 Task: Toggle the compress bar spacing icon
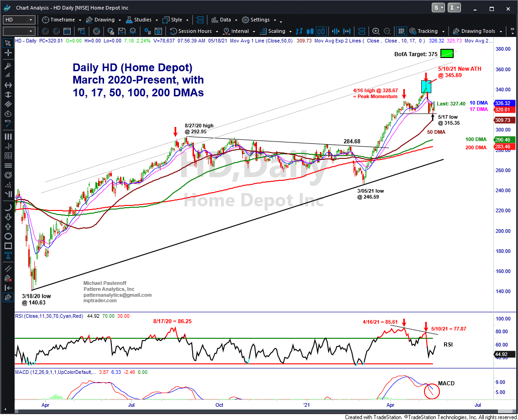tap(335, 31)
